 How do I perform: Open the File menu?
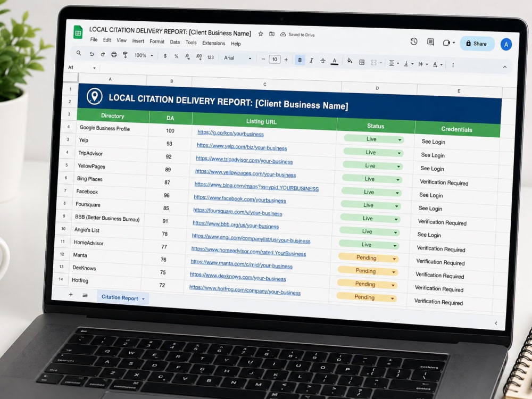tap(94, 40)
